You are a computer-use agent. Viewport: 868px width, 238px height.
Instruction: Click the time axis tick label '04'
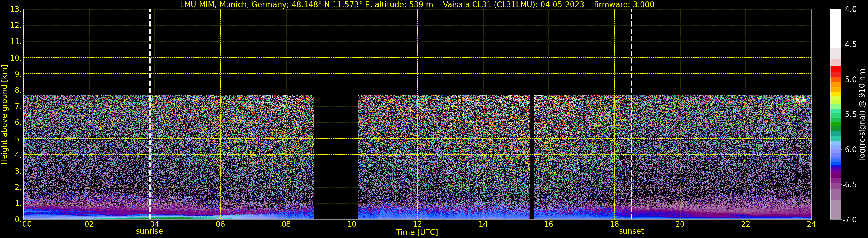(155, 224)
